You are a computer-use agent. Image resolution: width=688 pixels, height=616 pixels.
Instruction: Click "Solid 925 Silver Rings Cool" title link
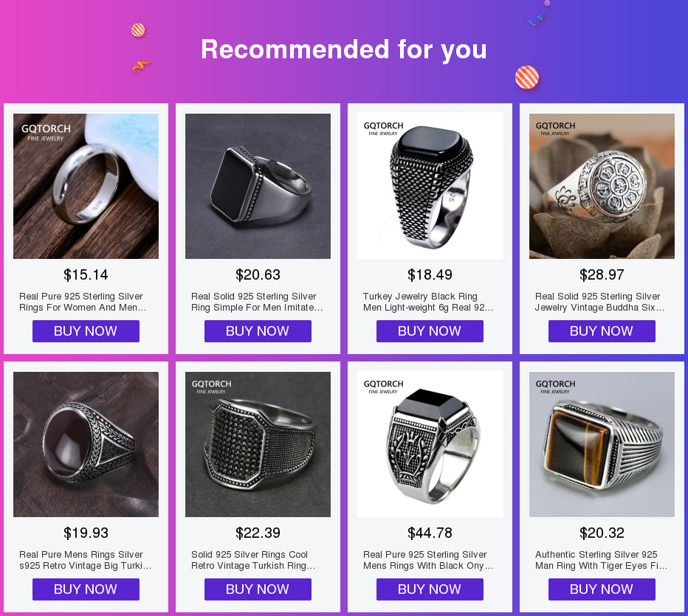253,560
